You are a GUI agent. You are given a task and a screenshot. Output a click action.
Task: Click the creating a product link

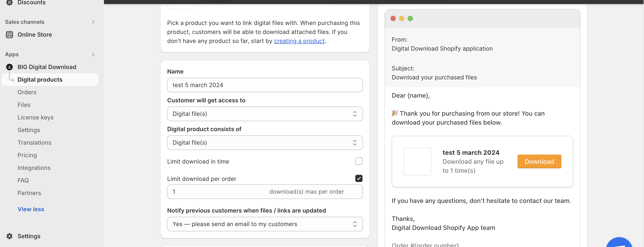click(299, 41)
